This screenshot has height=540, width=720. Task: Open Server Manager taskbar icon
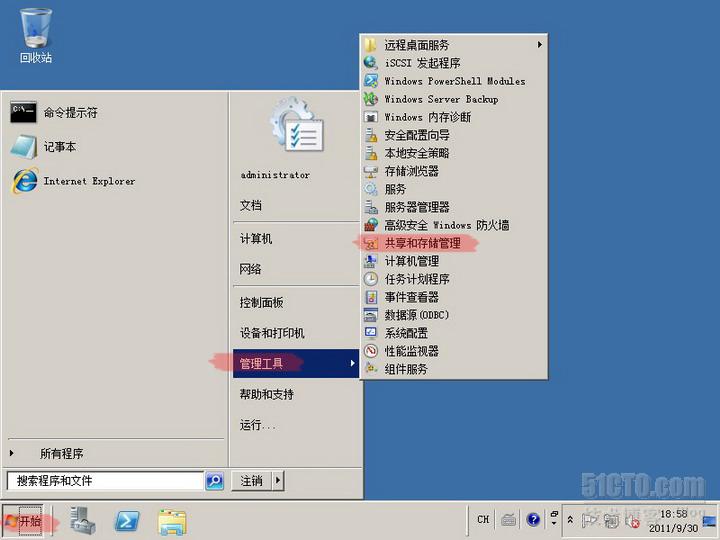tap(83, 521)
